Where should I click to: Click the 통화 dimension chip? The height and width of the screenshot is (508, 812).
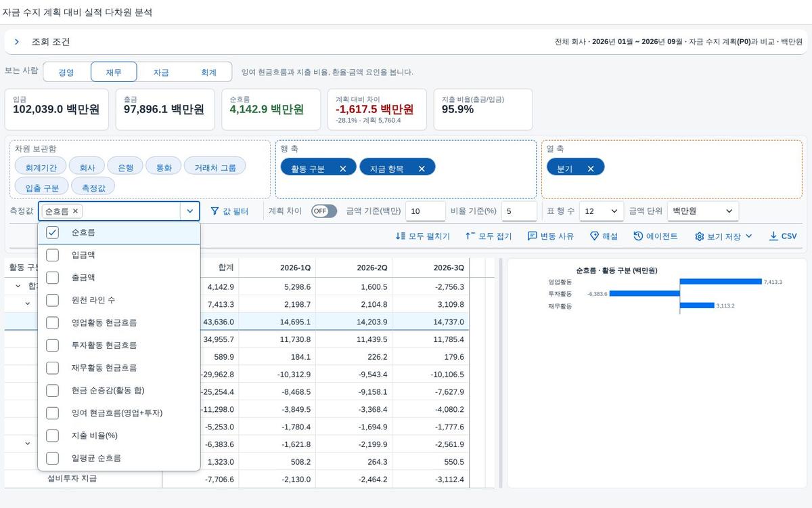click(x=164, y=167)
